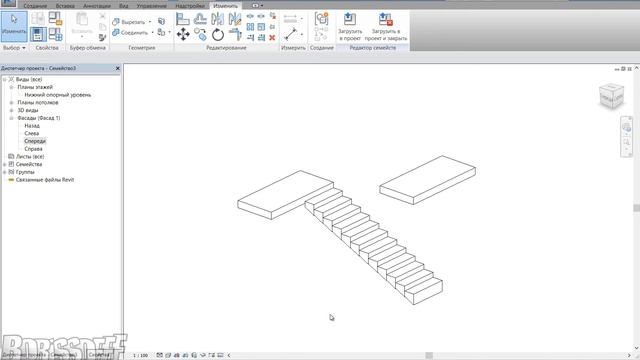
Task: Click the Create Group icon
Action: click(x=322, y=18)
